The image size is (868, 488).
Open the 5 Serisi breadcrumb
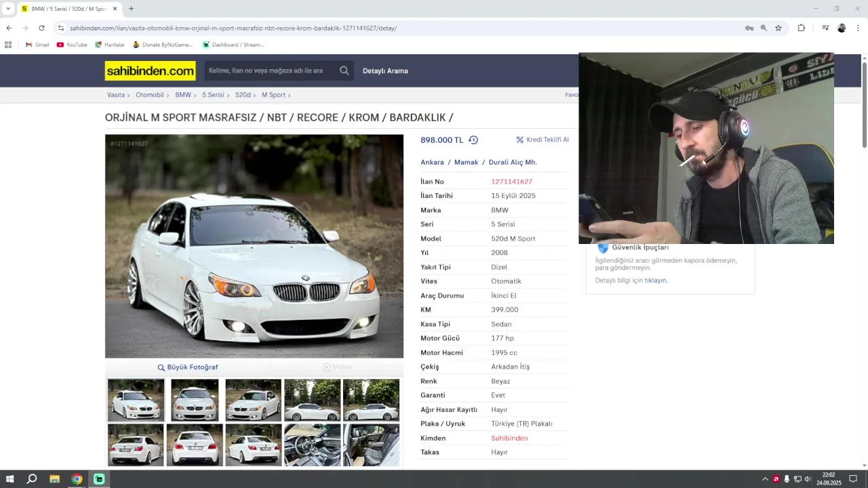click(213, 95)
